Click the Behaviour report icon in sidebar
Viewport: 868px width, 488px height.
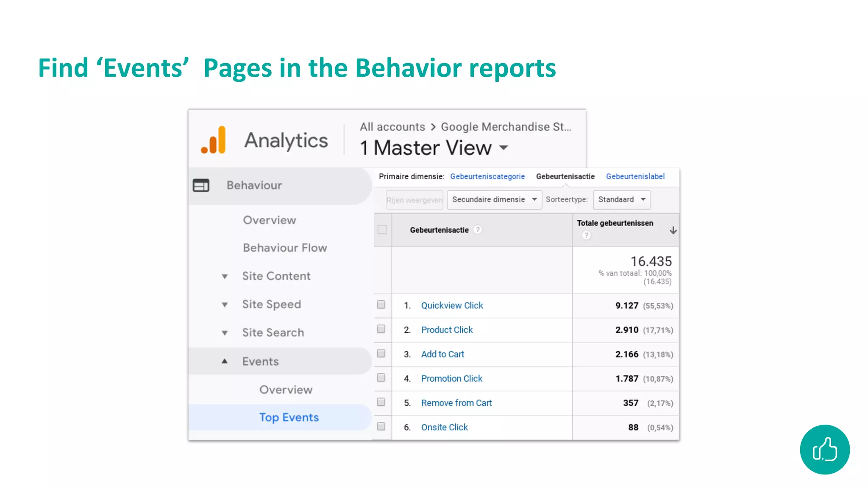[x=201, y=185]
